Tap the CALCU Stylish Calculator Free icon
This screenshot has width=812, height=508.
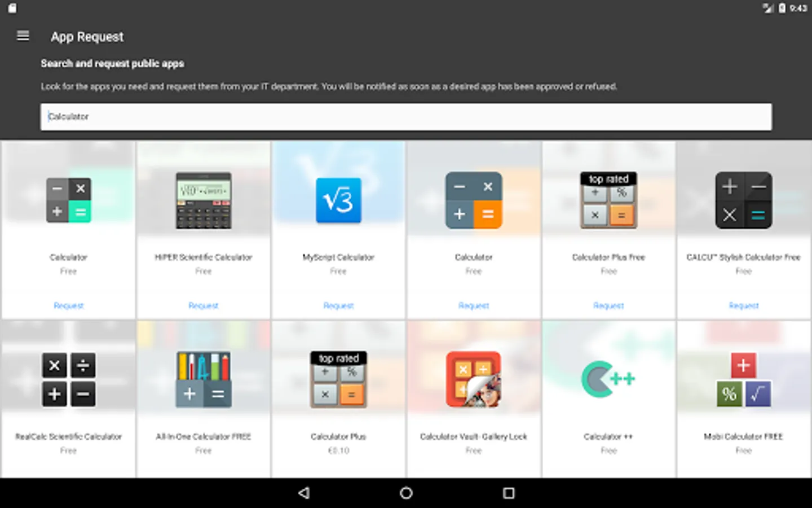click(x=744, y=200)
